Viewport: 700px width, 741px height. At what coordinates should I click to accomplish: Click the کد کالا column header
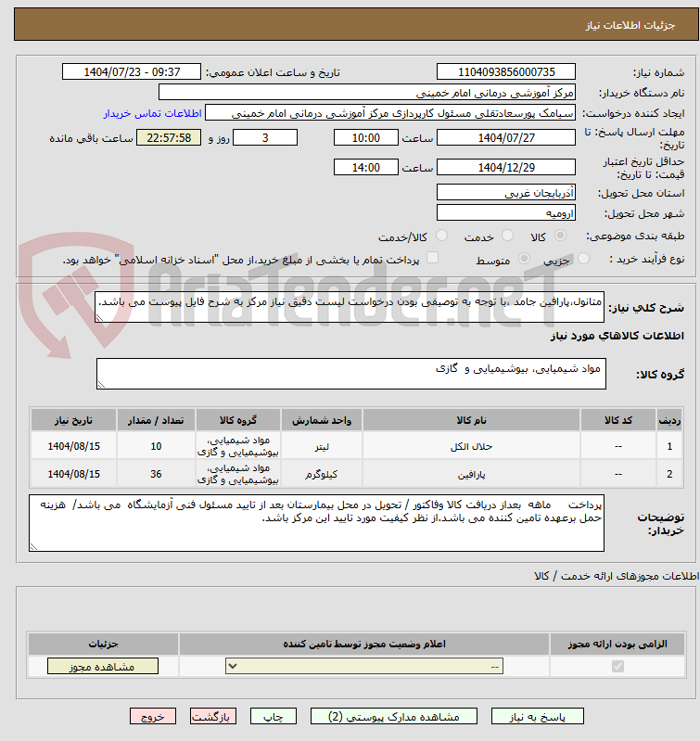618,420
